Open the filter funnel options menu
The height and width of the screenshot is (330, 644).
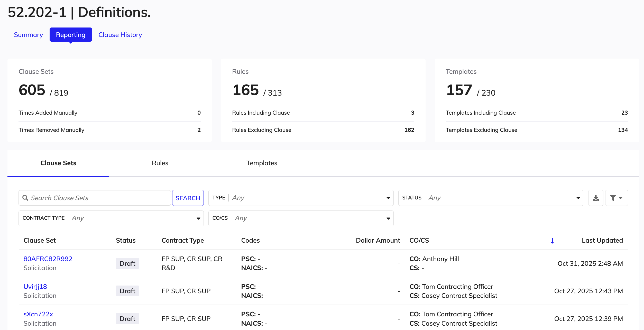tap(616, 198)
